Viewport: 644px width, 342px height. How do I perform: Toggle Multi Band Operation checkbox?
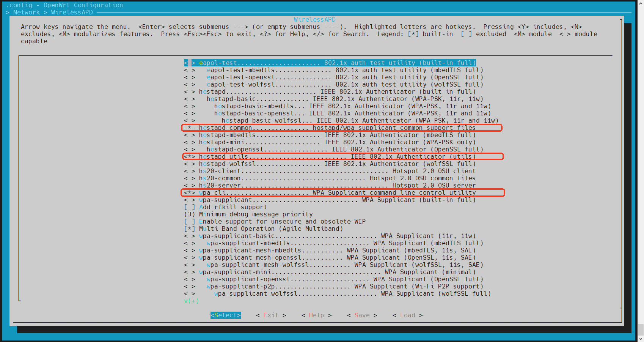[x=190, y=229]
